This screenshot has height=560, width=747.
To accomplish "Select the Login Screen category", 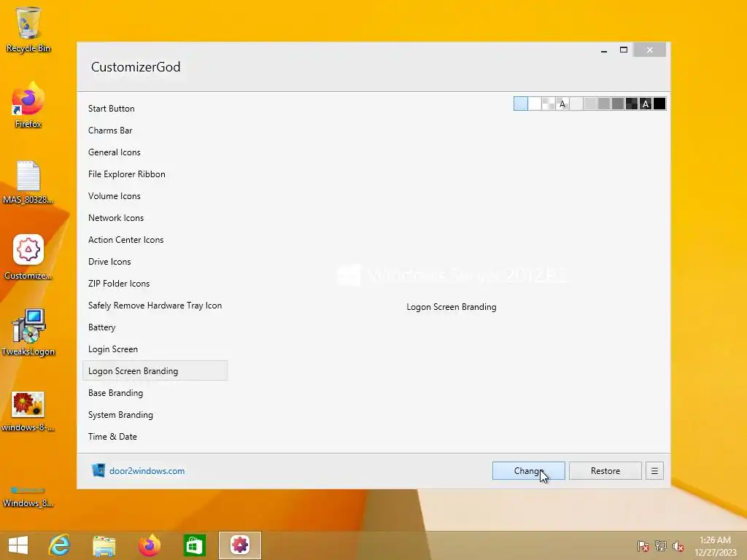I will tap(155, 349).
